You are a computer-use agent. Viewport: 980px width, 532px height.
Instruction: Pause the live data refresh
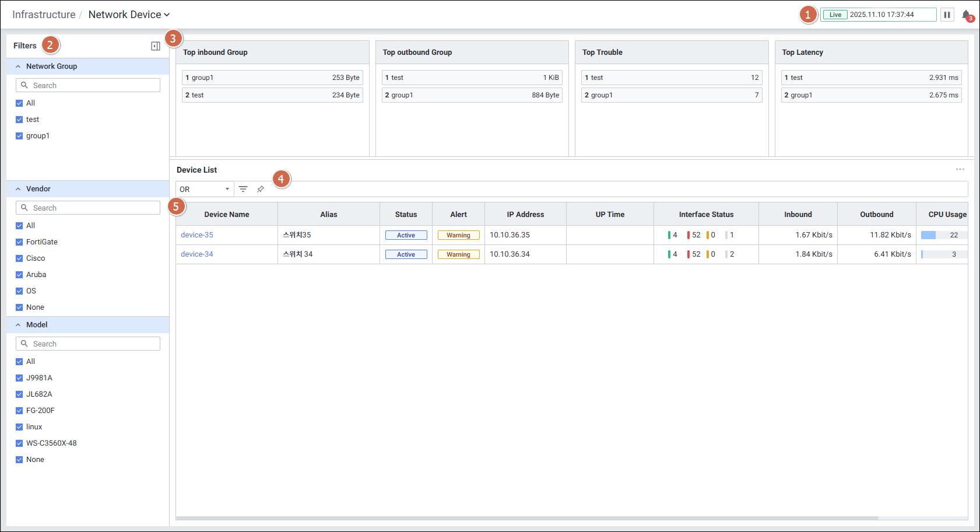coord(947,15)
